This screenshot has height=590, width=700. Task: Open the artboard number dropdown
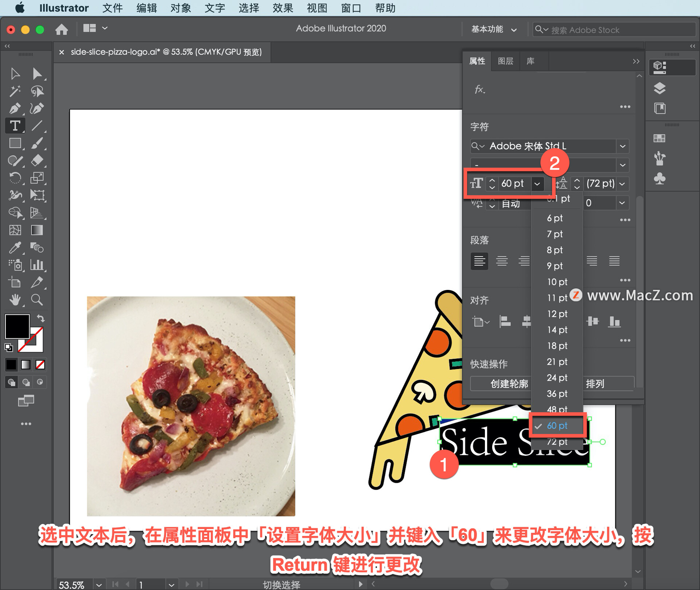(x=171, y=585)
